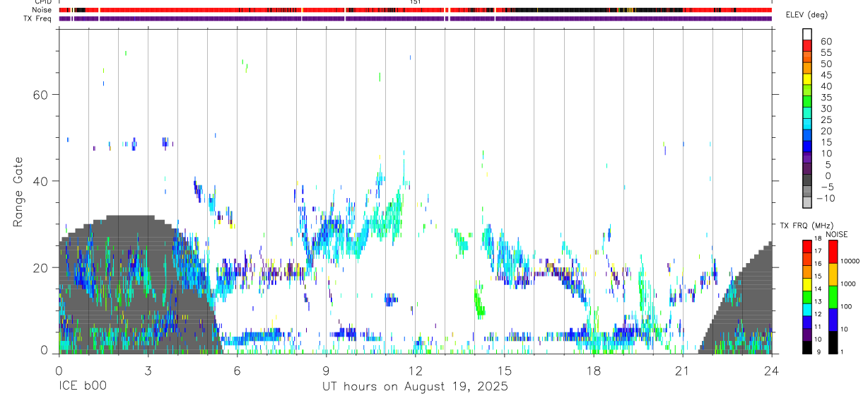Click the white top segment of ELEV scale
Image resolution: width=868 pixels, height=401 pixels.
point(807,34)
